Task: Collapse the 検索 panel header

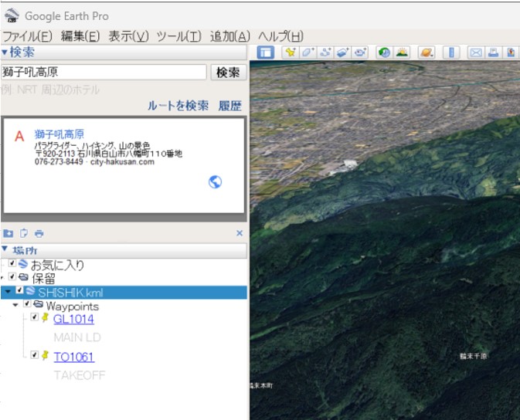Action: [5, 52]
